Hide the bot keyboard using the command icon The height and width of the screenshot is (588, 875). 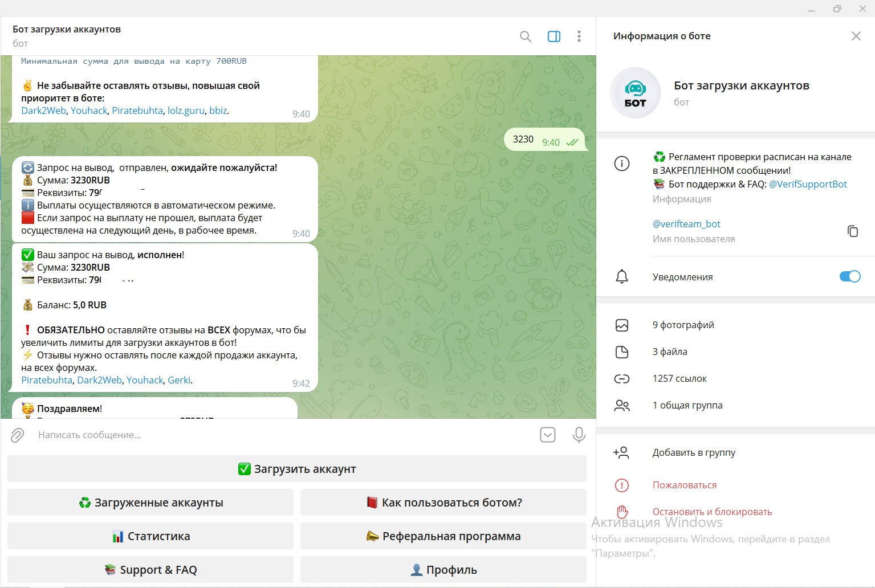pos(547,435)
